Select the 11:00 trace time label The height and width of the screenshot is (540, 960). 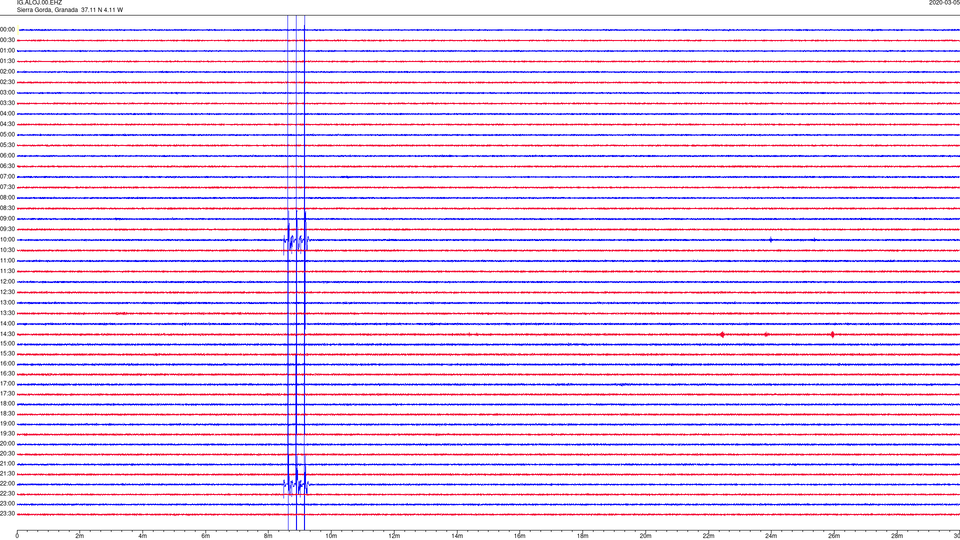[x=7, y=261]
